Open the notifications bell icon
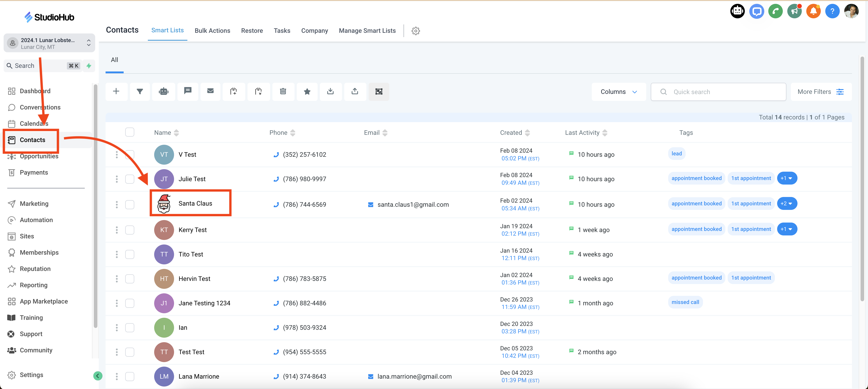This screenshot has height=389, width=868. [x=813, y=12]
